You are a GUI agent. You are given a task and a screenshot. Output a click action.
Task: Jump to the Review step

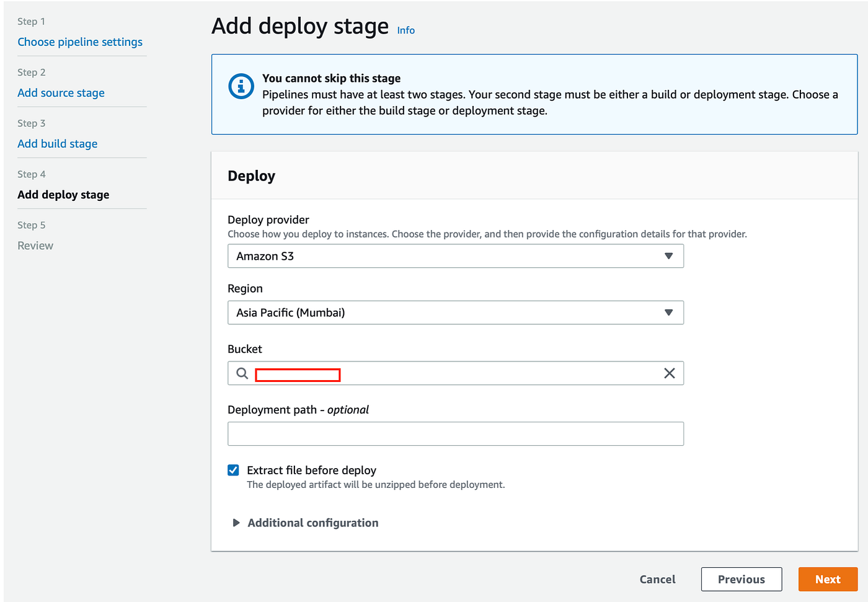[x=35, y=246]
